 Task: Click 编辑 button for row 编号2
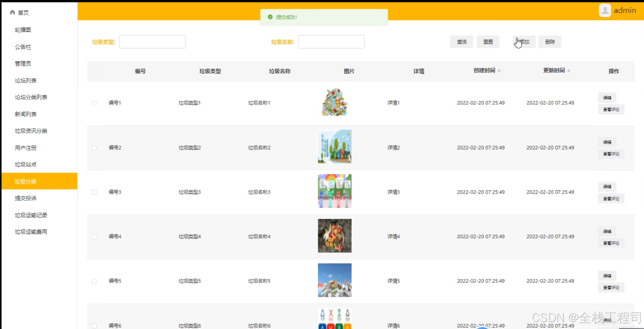coord(607,142)
